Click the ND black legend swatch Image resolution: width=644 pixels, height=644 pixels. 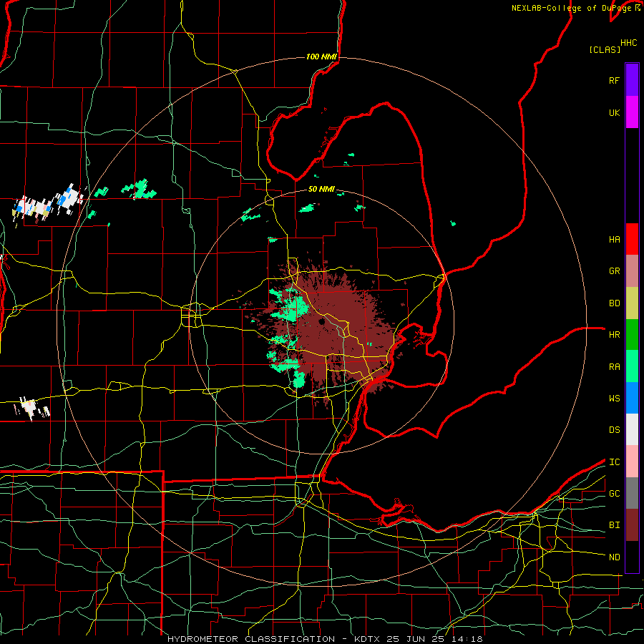(632, 557)
